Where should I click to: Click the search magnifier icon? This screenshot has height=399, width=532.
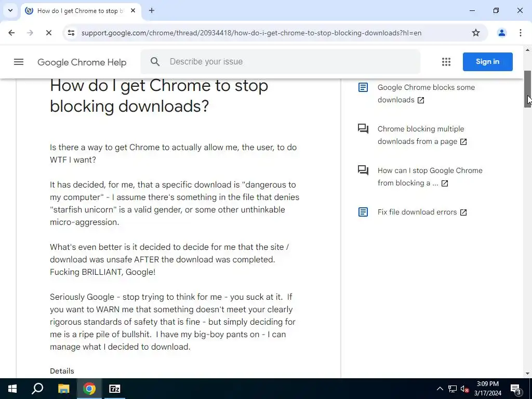(x=155, y=62)
